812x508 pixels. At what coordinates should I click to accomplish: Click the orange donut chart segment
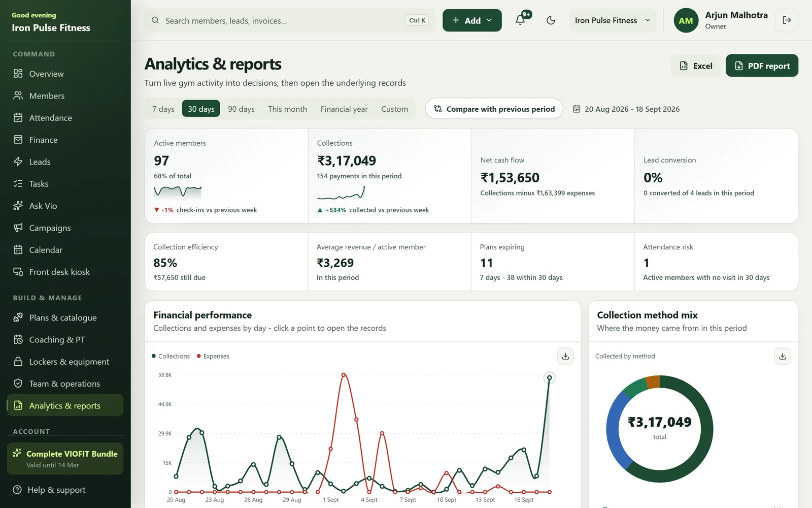tap(653, 382)
